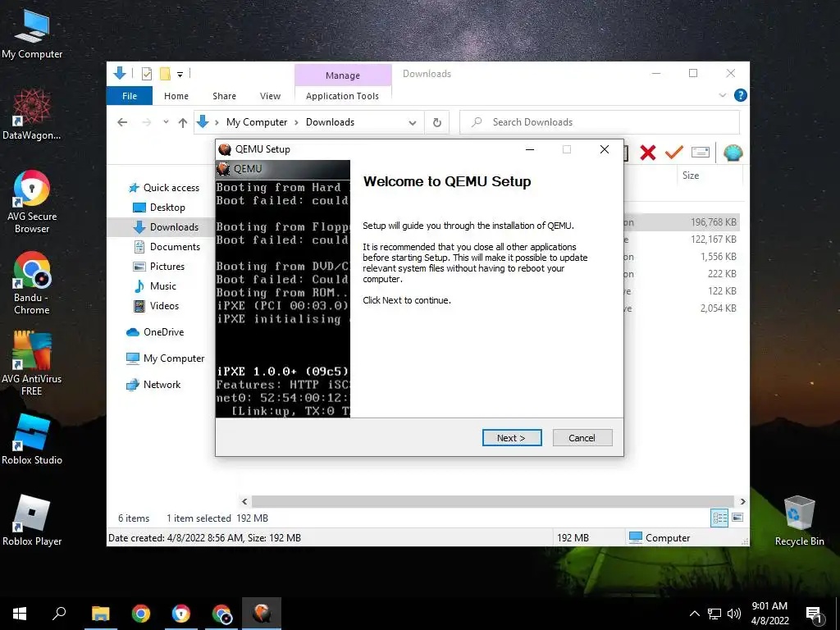Click My Computer in the address breadcrumb
The height and width of the screenshot is (630, 840).
click(x=257, y=122)
